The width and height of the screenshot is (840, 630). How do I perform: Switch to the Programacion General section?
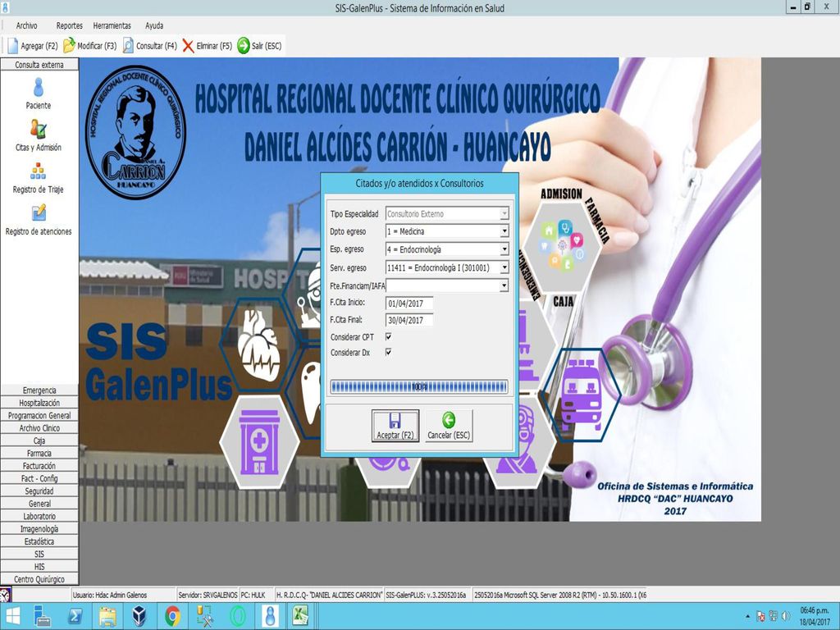pyautogui.click(x=39, y=416)
